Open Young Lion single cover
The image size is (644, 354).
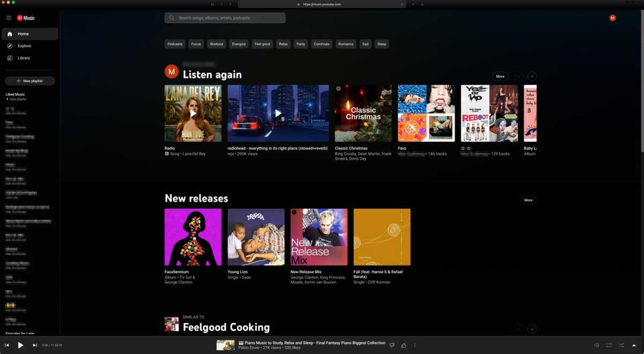click(x=256, y=237)
